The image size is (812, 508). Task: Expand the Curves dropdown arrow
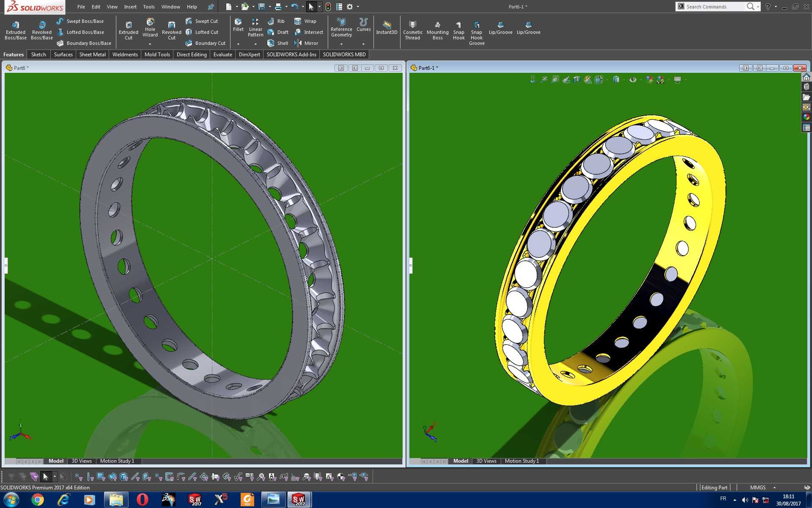click(x=363, y=44)
